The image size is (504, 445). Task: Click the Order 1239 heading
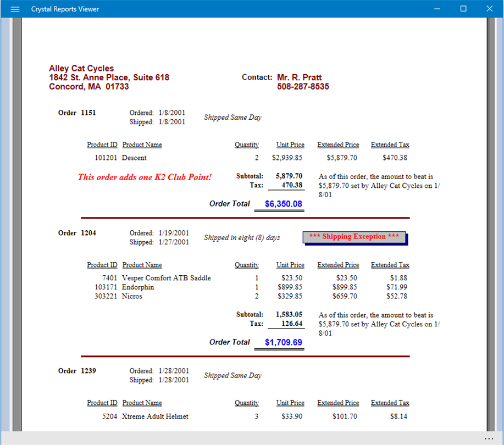click(x=77, y=371)
